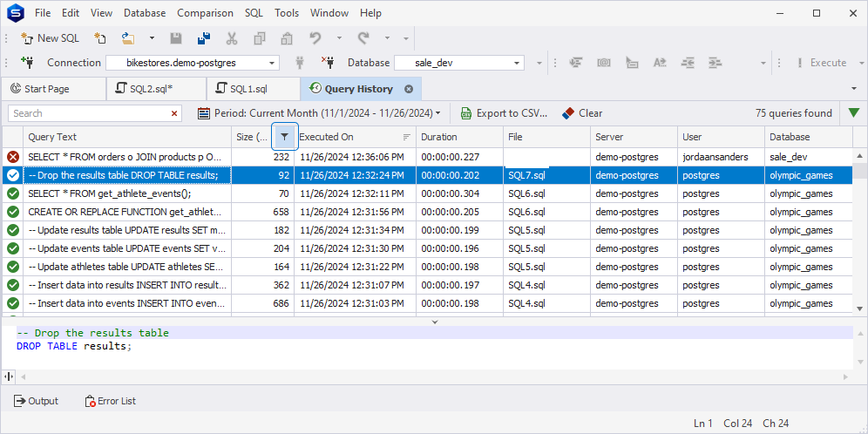
Task: Open the Tools menu
Action: [x=287, y=13]
